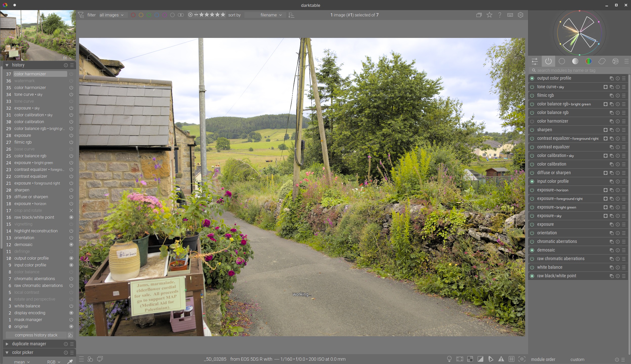Open the color modules group tab
The width and height of the screenshot is (631, 364).
tap(589, 61)
